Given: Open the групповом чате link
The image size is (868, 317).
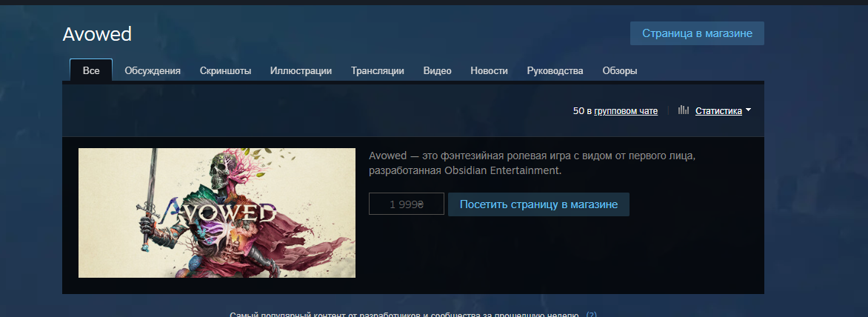Looking at the screenshot, I should pos(626,110).
